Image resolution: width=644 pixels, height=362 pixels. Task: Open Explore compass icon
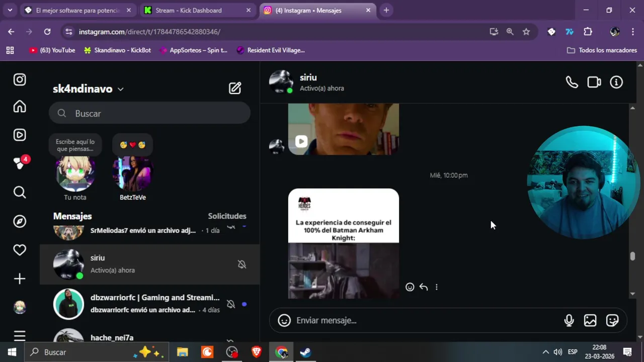[20, 221]
